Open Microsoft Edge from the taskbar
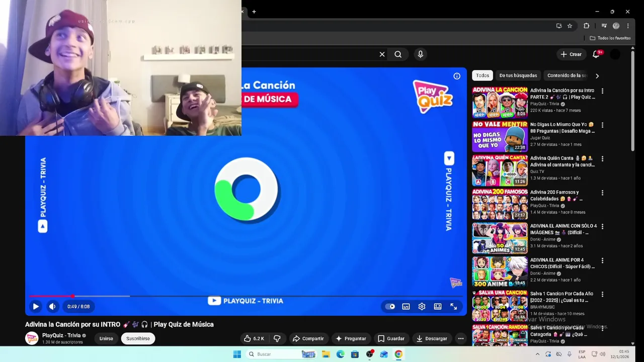644x362 pixels. point(340,354)
